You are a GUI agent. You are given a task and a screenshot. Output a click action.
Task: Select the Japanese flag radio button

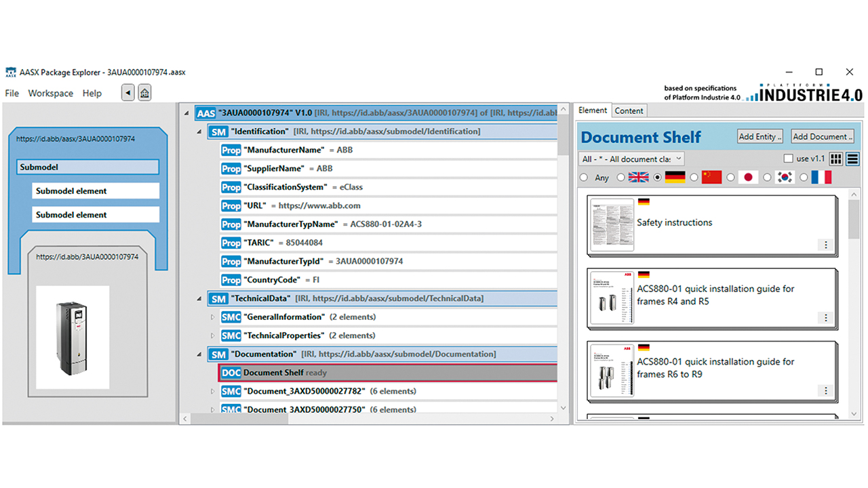[x=730, y=178]
